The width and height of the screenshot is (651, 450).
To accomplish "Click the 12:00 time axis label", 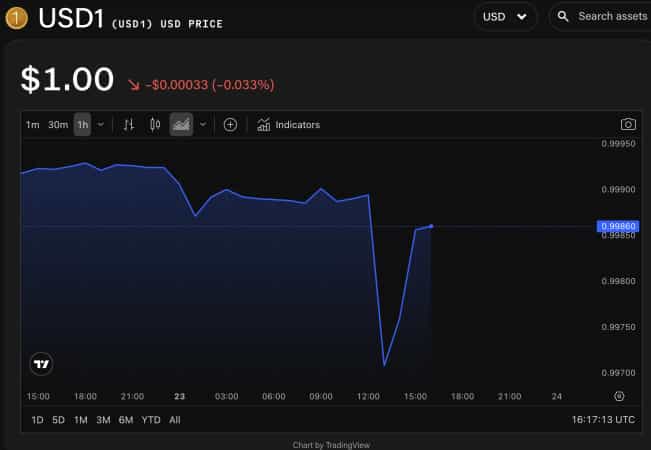I will 368,396.
